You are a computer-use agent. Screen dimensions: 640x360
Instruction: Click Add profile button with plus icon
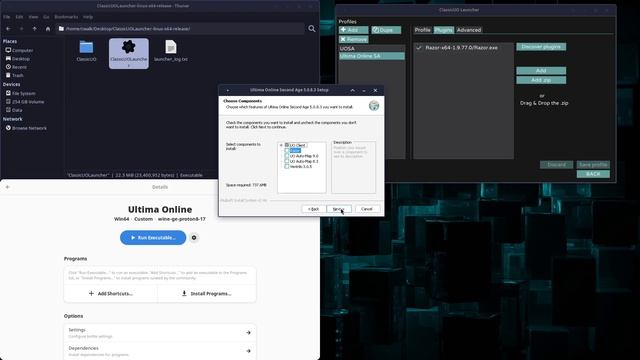point(353,30)
